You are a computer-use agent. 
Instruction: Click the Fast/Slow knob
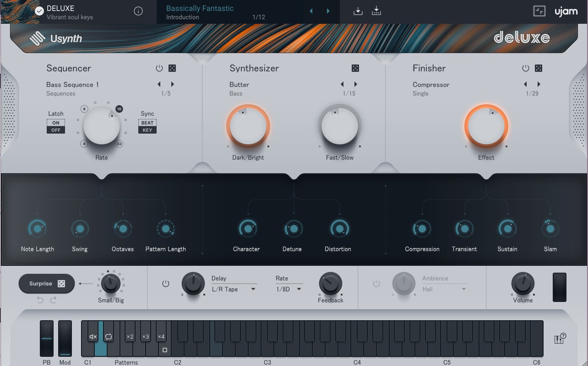(340, 126)
